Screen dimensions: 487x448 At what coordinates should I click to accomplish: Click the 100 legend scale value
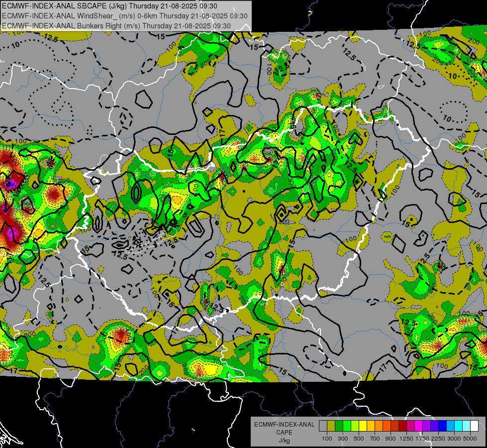[327, 439]
